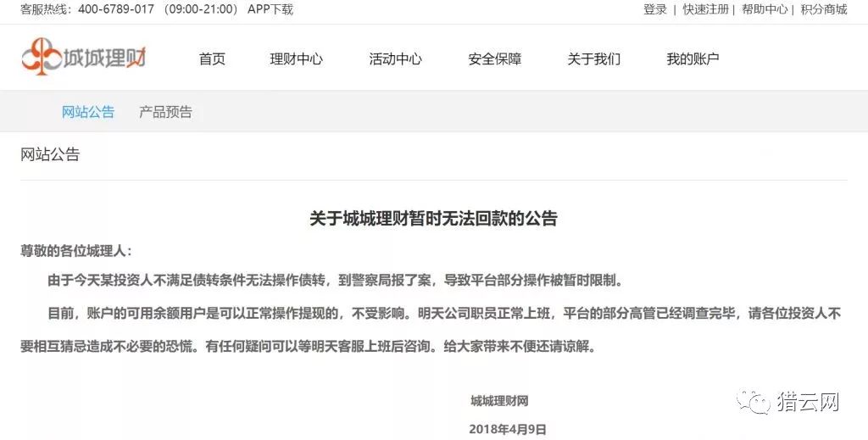Image resolution: width=868 pixels, height=440 pixels.
Task: Open the 首页 navigation item
Action: [212, 58]
